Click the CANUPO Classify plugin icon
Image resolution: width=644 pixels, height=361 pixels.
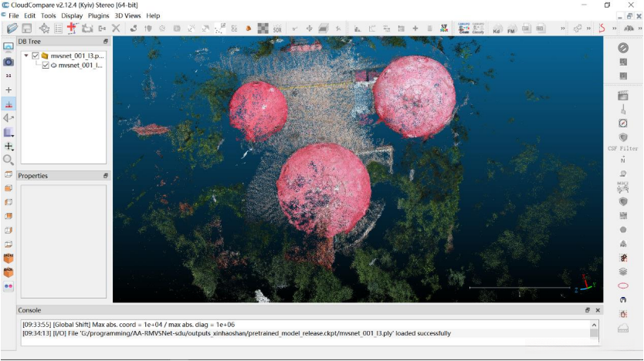click(478, 29)
